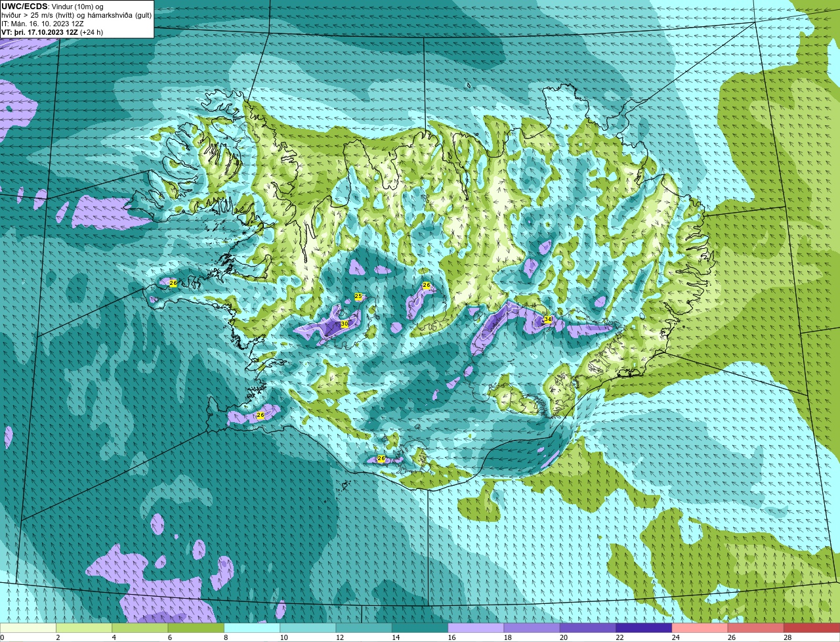Click the 4–6 m/s green legend swatch
Screen dimensions: 840x642
pos(140,628)
